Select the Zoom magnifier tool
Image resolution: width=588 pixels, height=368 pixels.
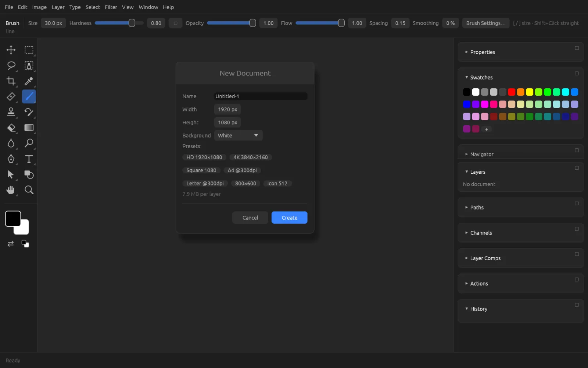tap(29, 190)
